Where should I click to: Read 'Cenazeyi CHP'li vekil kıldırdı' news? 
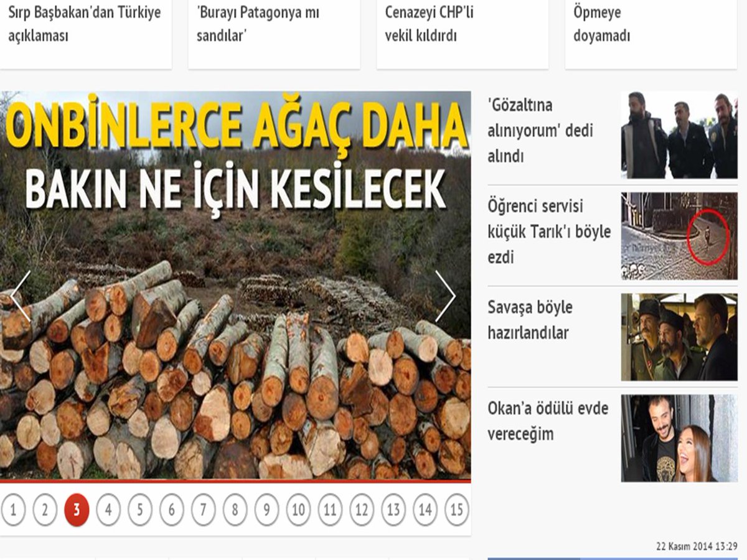pyautogui.click(x=430, y=24)
